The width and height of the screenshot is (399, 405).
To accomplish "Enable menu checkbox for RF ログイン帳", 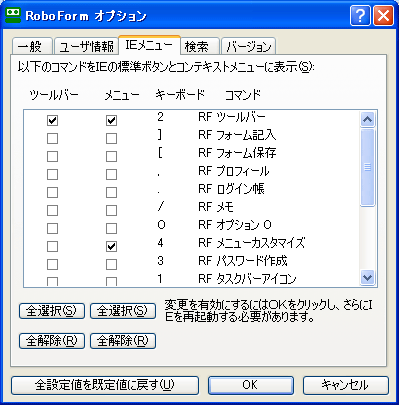I will [111, 192].
